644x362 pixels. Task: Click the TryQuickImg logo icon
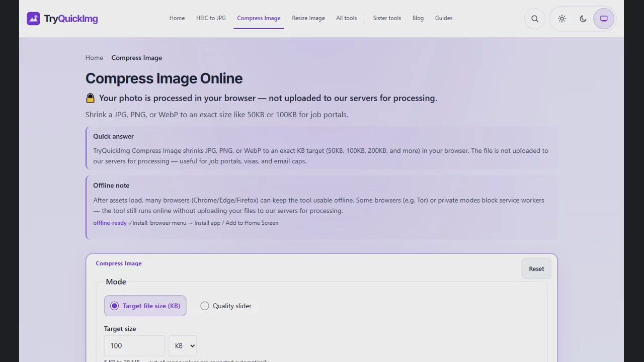tap(33, 19)
